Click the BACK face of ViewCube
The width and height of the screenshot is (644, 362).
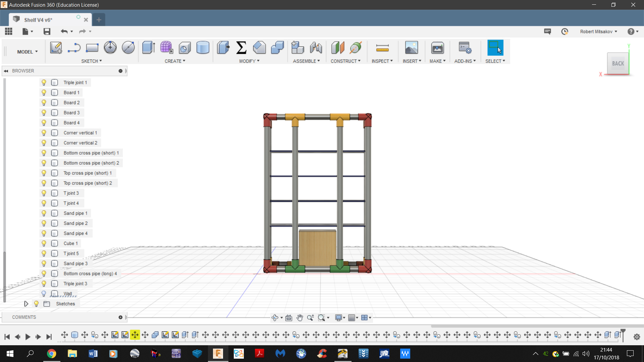pyautogui.click(x=618, y=63)
